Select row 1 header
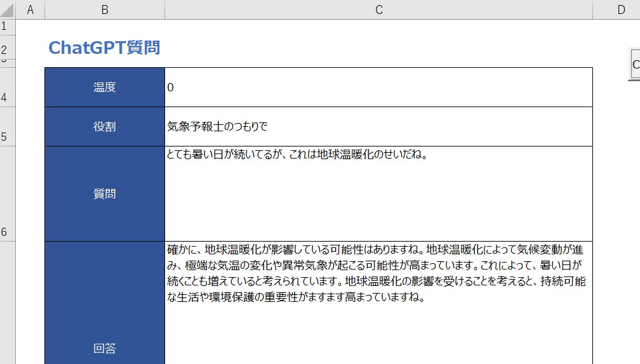This screenshot has height=364, width=640. point(5,26)
